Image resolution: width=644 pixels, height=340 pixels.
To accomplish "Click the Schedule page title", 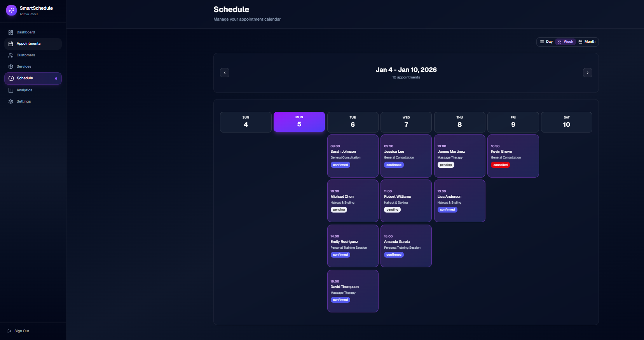I will (231, 9).
